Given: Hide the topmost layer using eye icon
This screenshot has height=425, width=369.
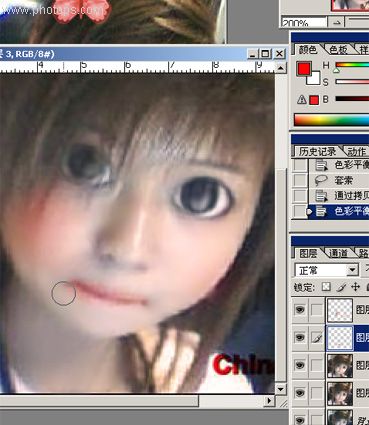Looking at the screenshot, I should pos(300,310).
